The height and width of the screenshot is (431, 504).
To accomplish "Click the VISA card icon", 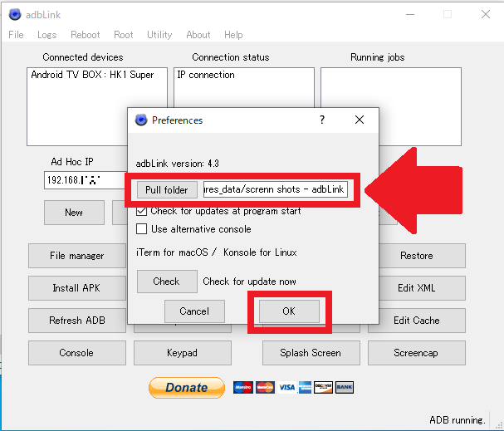I will coord(287,388).
